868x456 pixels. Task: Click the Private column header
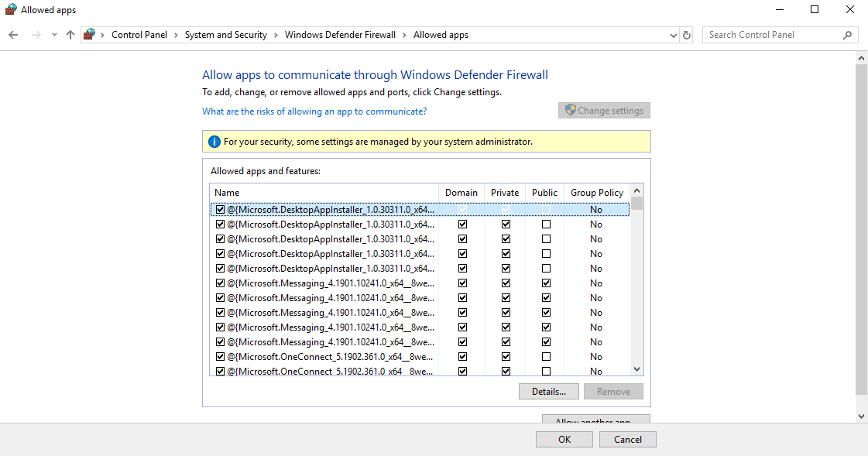pos(505,193)
